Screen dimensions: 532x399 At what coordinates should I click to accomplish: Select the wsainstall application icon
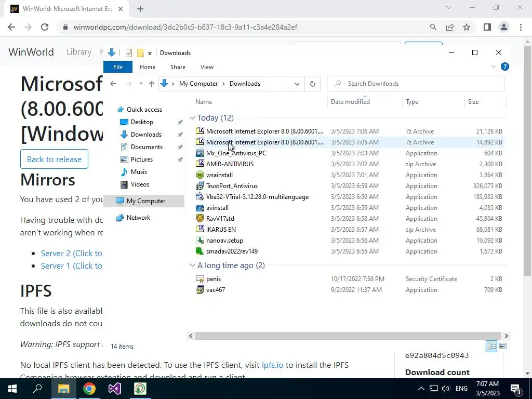point(200,175)
